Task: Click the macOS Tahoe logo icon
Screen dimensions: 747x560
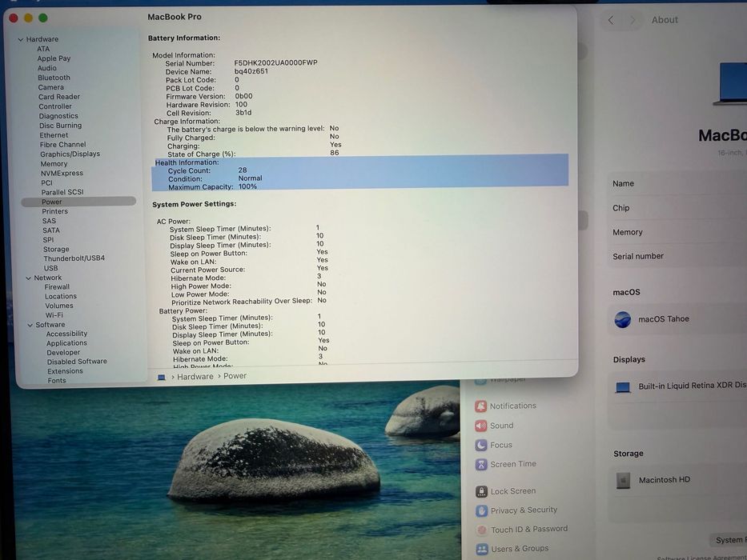Action: click(x=623, y=319)
